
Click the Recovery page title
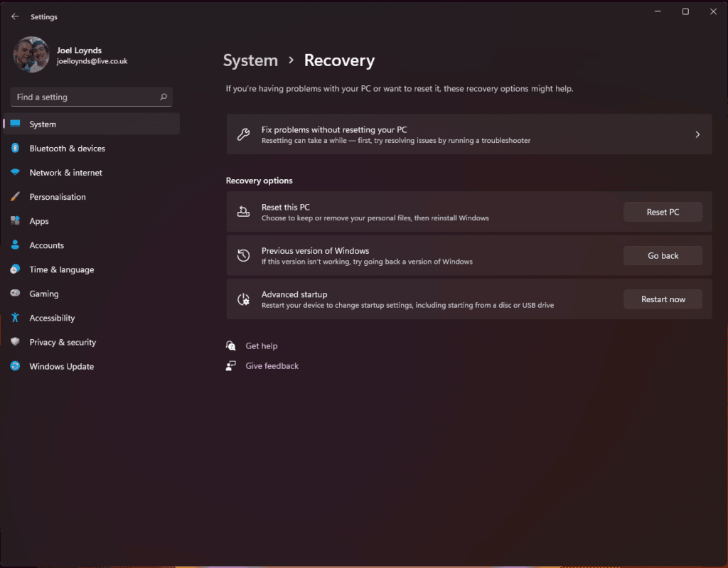point(339,60)
